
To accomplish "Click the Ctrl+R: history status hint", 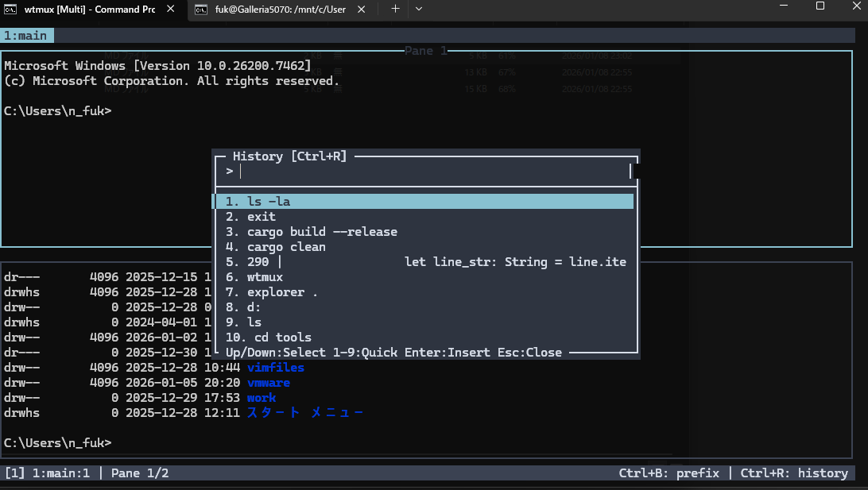I will click(x=794, y=473).
